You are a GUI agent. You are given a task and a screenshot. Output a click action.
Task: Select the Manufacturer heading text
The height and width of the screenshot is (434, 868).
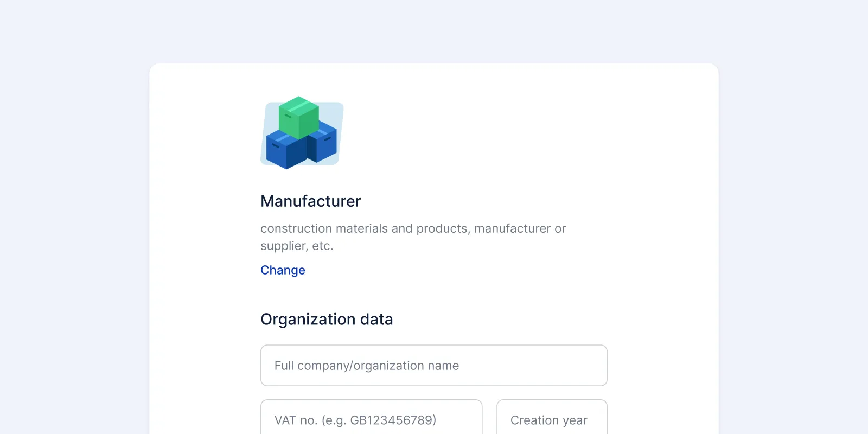coord(310,201)
